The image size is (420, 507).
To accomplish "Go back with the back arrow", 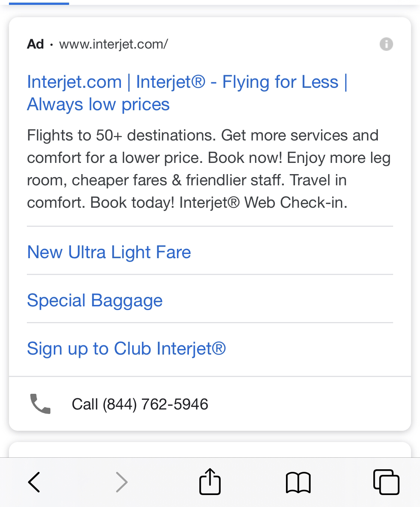I will [34, 482].
